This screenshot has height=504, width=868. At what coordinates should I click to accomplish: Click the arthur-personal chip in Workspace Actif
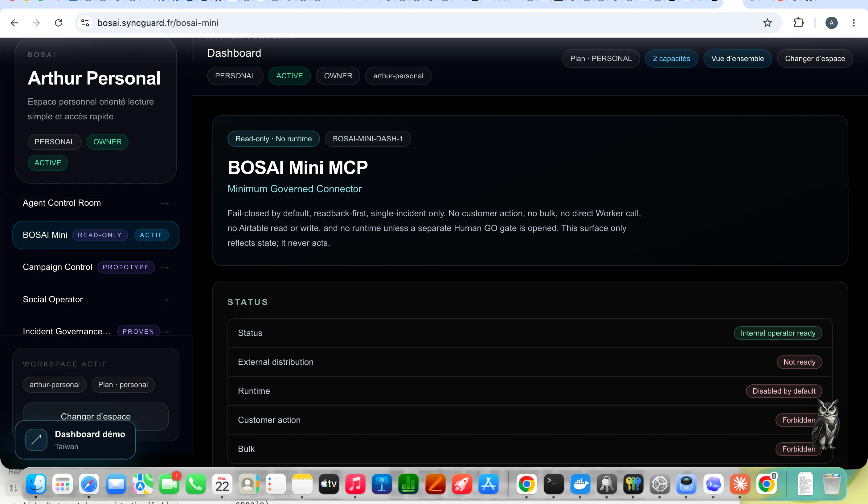coord(55,385)
